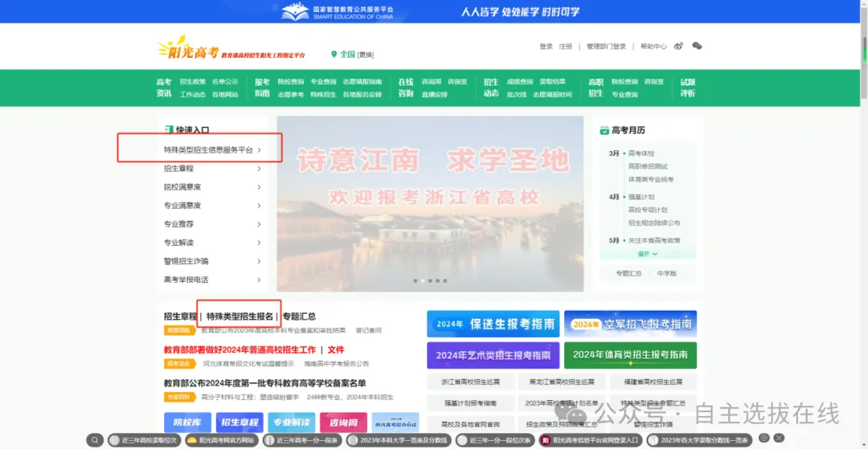Click the 快速入口 panel icon
The image size is (868, 449).
click(169, 129)
